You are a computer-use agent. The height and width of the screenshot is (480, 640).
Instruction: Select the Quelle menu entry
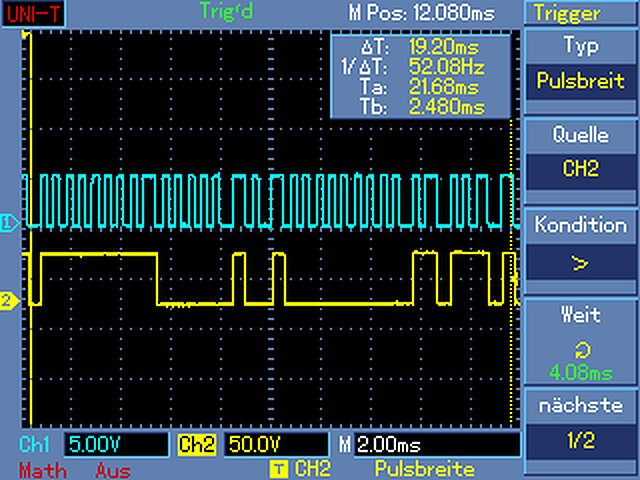pos(580,135)
